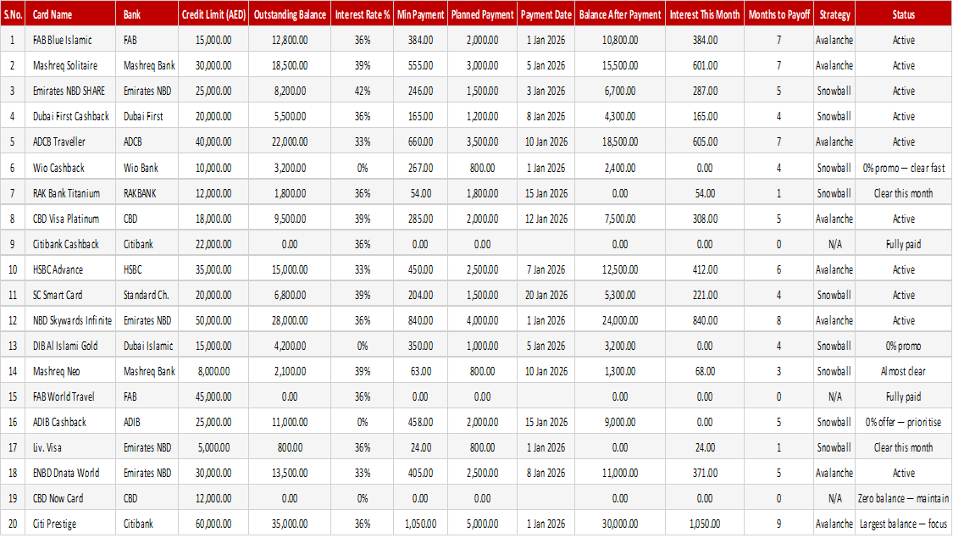Select the 0% promo — clear fast status

coord(903,168)
